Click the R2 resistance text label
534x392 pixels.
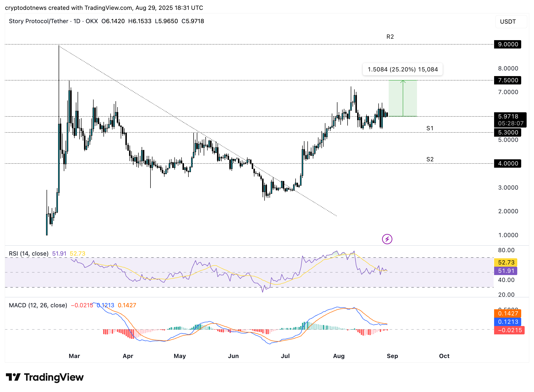point(390,37)
